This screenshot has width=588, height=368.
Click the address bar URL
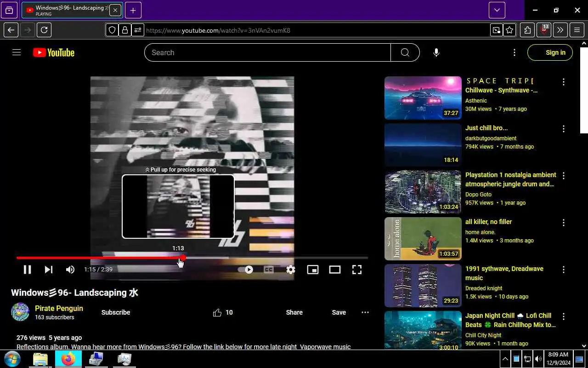point(317,30)
